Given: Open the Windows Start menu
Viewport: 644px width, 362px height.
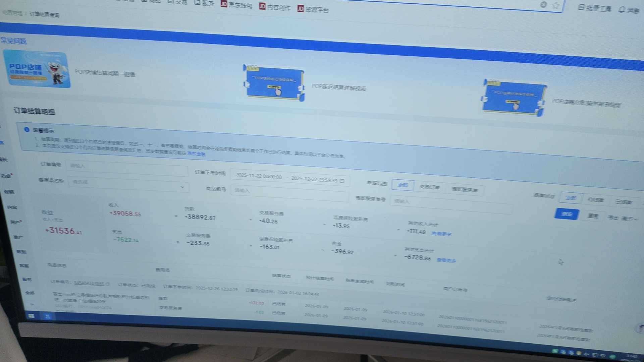Looking at the screenshot, I should tap(32, 316).
